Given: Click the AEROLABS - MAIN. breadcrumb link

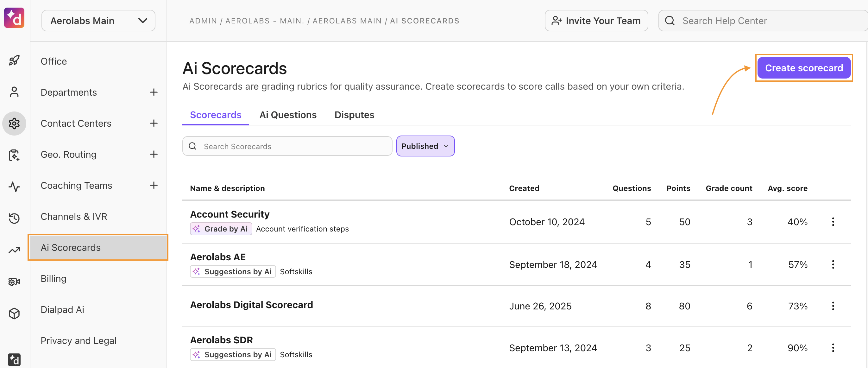Looking at the screenshot, I should click(265, 21).
